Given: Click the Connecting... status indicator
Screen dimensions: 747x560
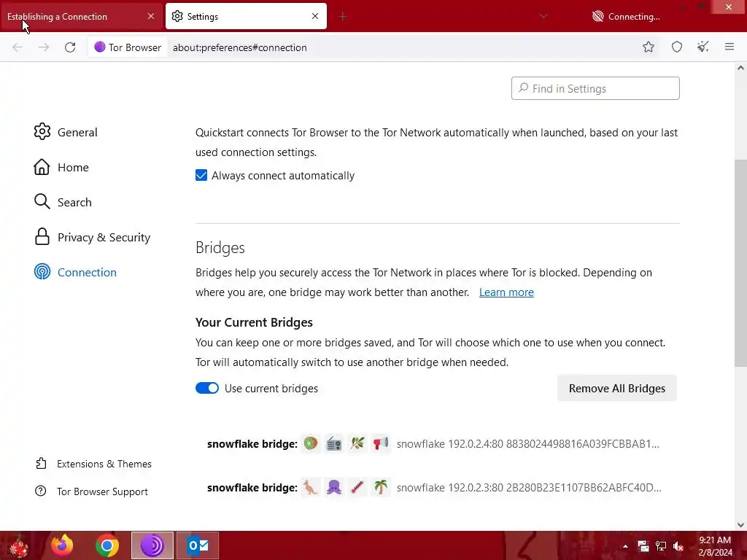Looking at the screenshot, I should click(626, 16).
